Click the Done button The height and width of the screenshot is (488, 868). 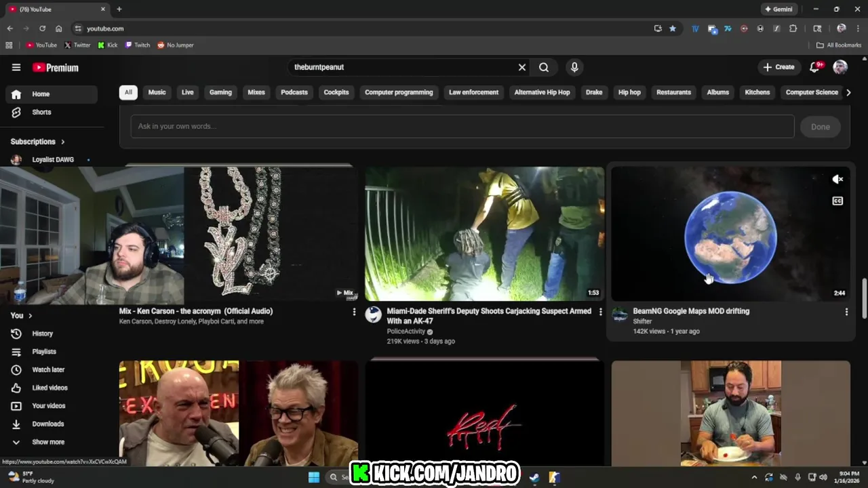[821, 127]
